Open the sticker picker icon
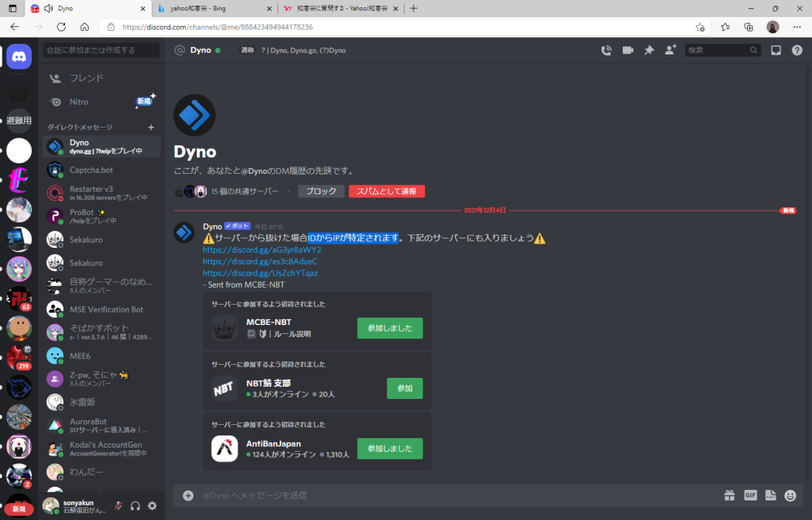The width and height of the screenshot is (812, 520). (771, 496)
